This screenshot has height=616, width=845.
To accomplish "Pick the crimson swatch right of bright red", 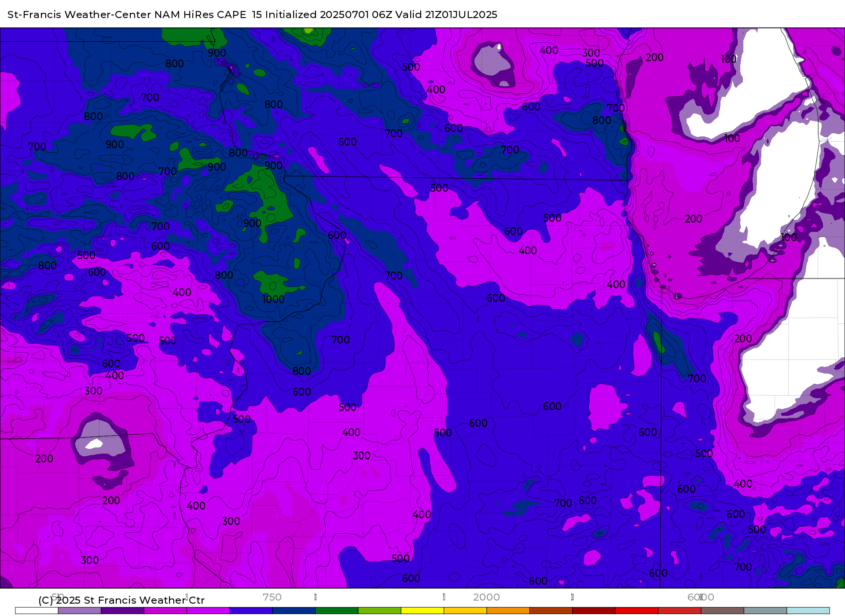I will click(680, 611).
